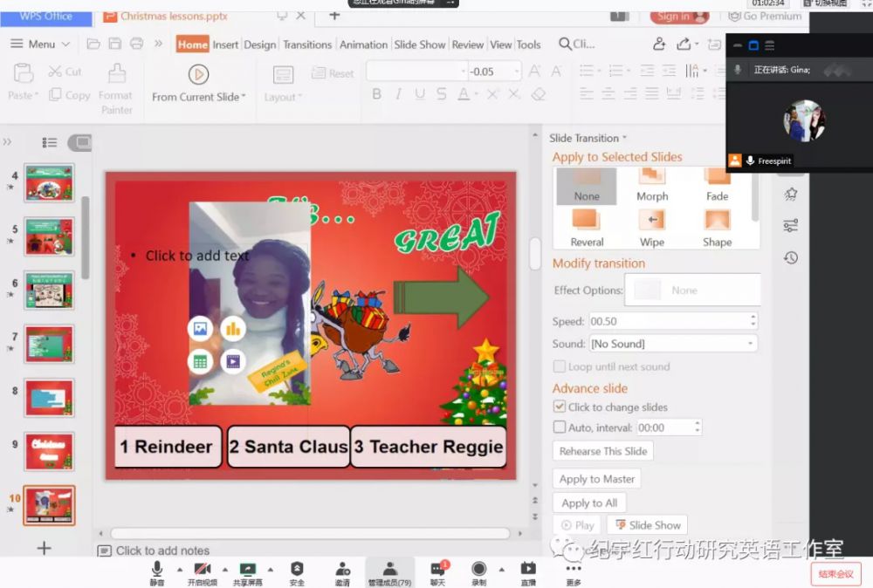
Task: Select the Format Painter tool
Action: click(x=115, y=88)
